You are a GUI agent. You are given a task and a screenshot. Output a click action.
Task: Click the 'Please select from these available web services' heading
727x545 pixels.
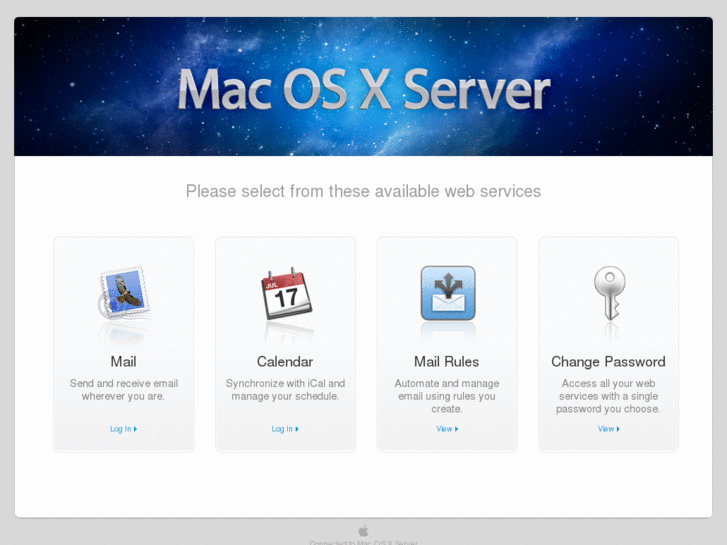point(364,191)
